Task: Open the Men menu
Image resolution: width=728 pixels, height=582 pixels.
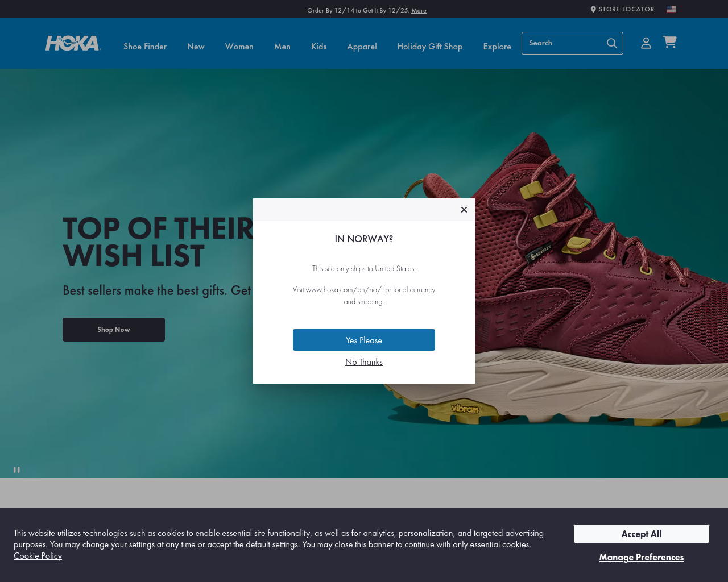Action: pos(282,47)
